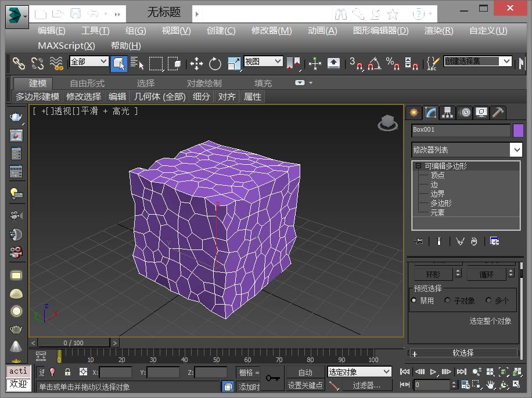Screen dimensions: 532x398
Task: Open the 修改器(M) menu
Action: coord(271,31)
